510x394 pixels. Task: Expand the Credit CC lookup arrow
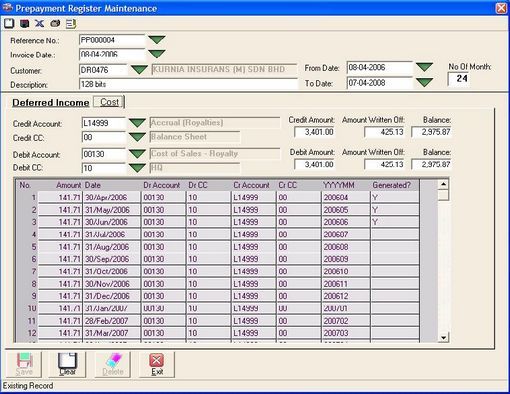pos(137,137)
